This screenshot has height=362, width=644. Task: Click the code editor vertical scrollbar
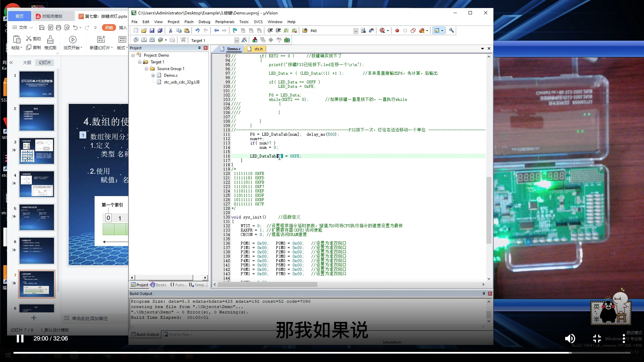489,210
